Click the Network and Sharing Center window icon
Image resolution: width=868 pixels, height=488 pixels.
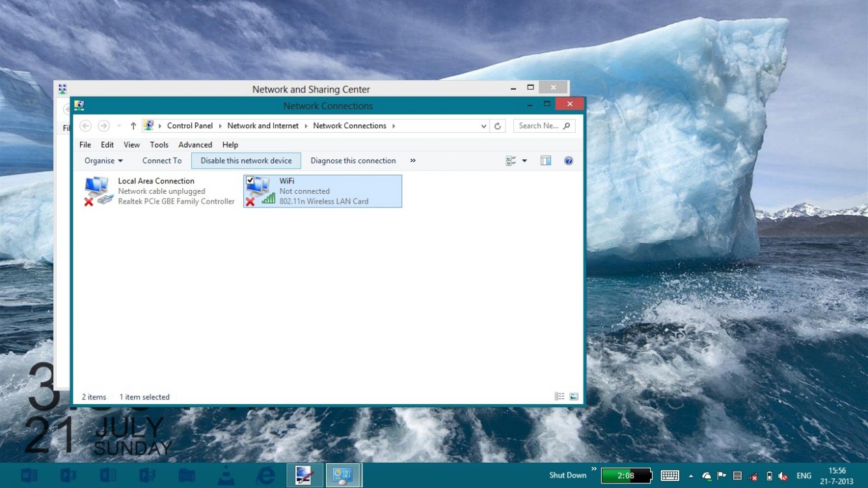[x=62, y=89]
